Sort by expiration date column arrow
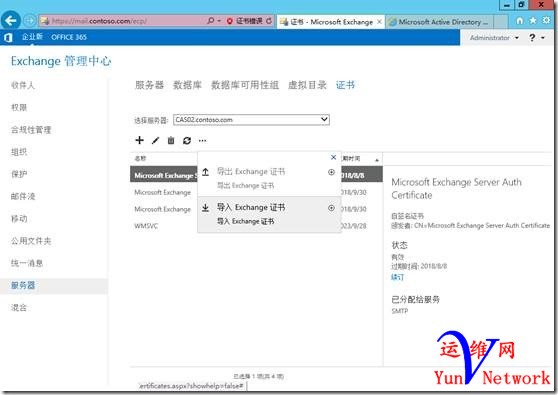Viewport: 558px width, 395px height. click(x=377, y=160)
